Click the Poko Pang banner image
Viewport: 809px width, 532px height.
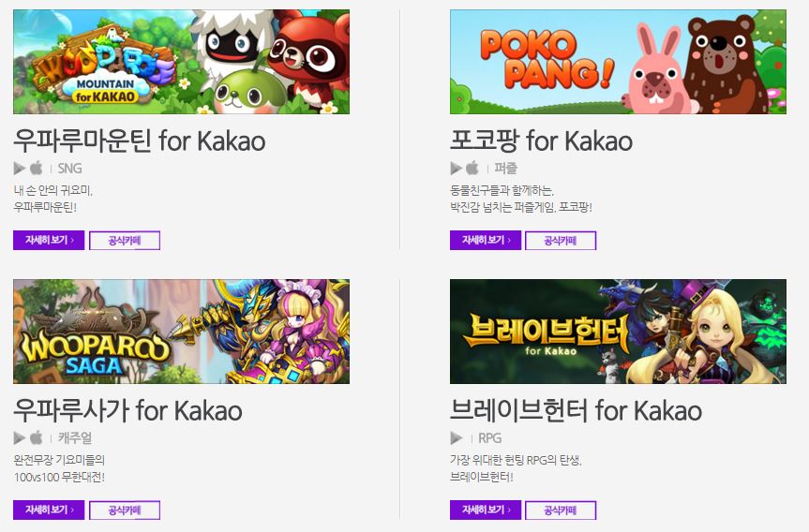coord(618,62)
